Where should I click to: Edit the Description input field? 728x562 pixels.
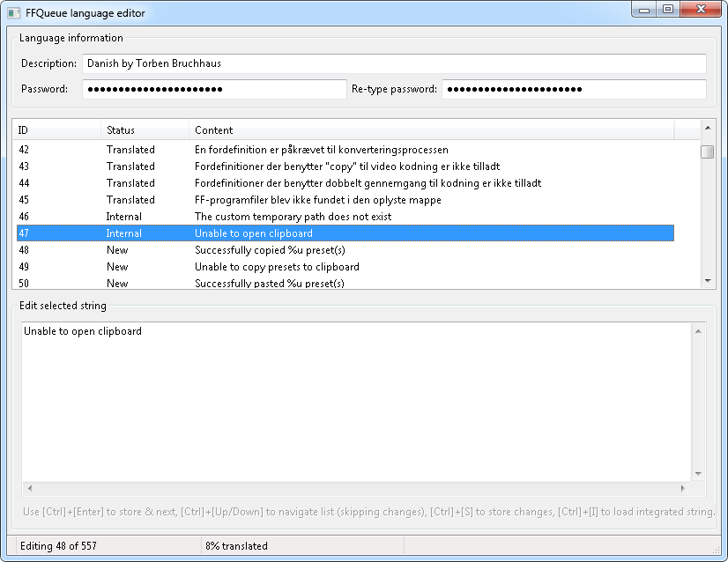point(394,63)
